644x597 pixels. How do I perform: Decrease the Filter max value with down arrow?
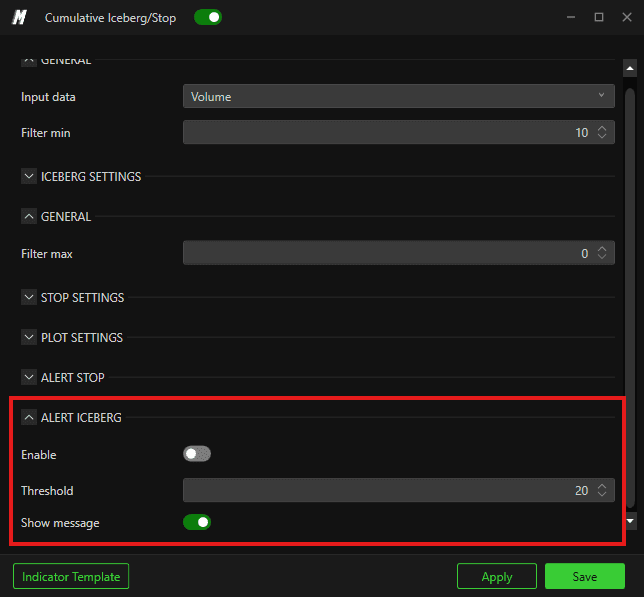click(x=602, y=257)
